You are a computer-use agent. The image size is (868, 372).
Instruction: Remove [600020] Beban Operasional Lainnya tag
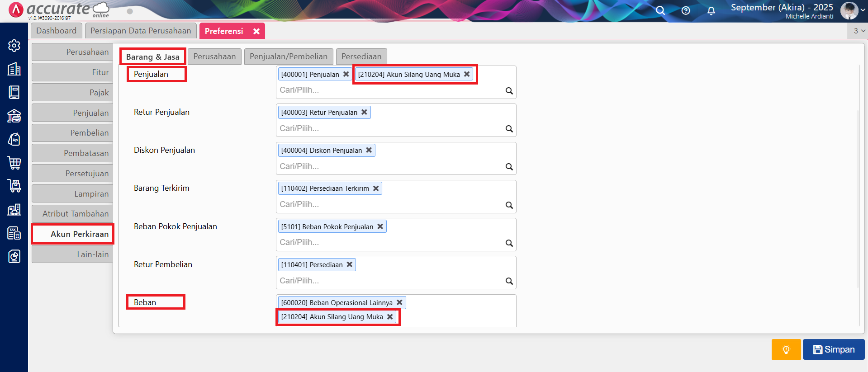[x=399, y=302]
